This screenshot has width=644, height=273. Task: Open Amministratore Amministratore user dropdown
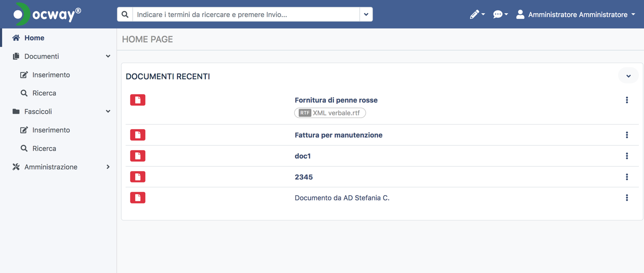point(576,14)
